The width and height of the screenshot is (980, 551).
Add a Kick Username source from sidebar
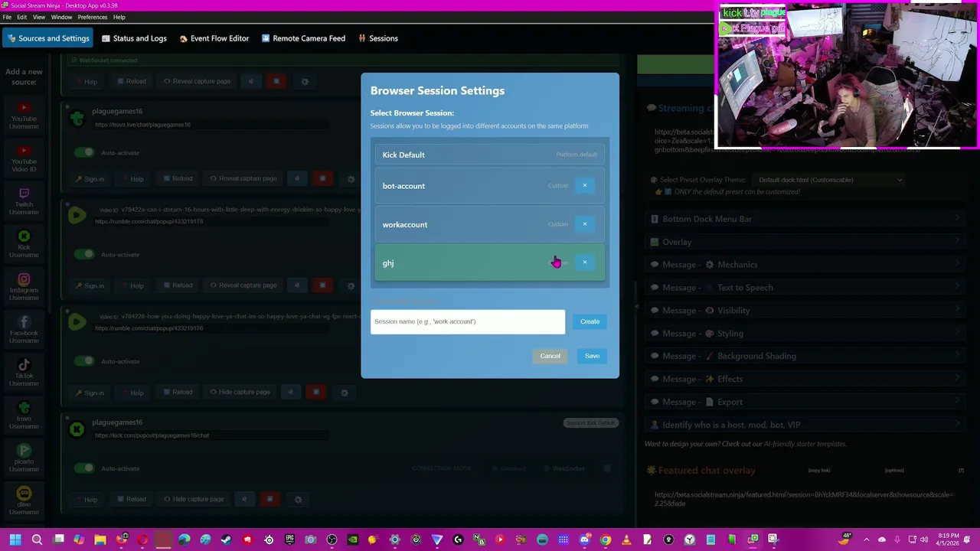[24, 245]
